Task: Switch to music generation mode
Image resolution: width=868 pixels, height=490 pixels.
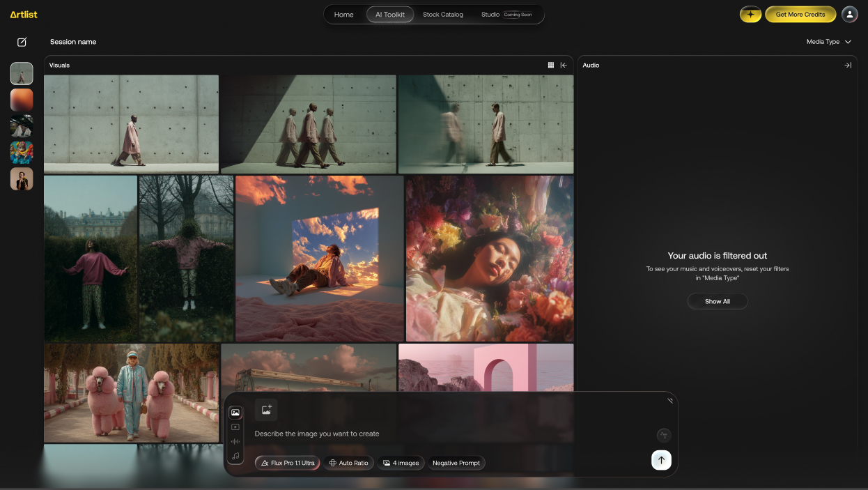Action: pyautogui.click(x=235, y=456)
